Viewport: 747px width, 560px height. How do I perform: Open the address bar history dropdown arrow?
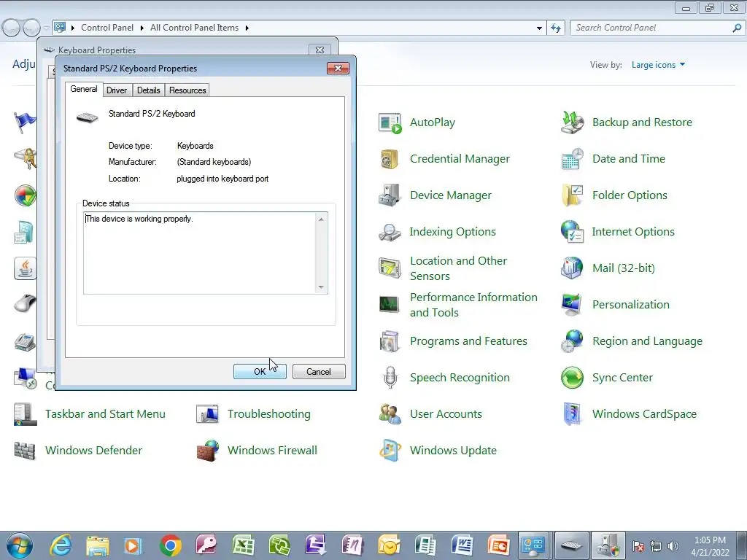pyautogui.click(x=539, y=28)
